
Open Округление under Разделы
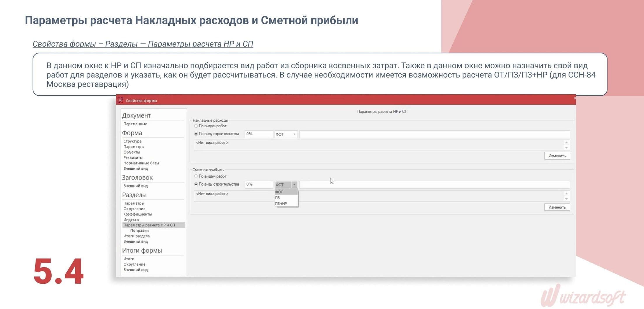[x=134, y=209]
